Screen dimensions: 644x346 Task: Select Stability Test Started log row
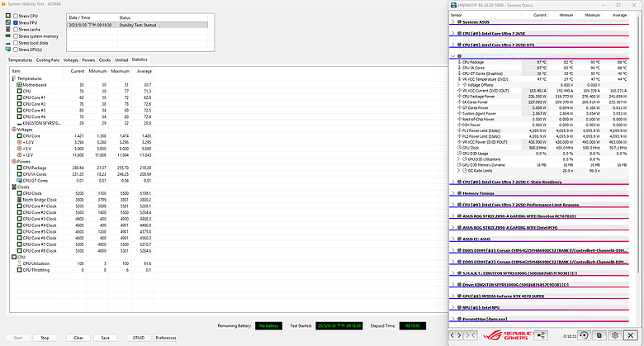(x=137, y=25)
